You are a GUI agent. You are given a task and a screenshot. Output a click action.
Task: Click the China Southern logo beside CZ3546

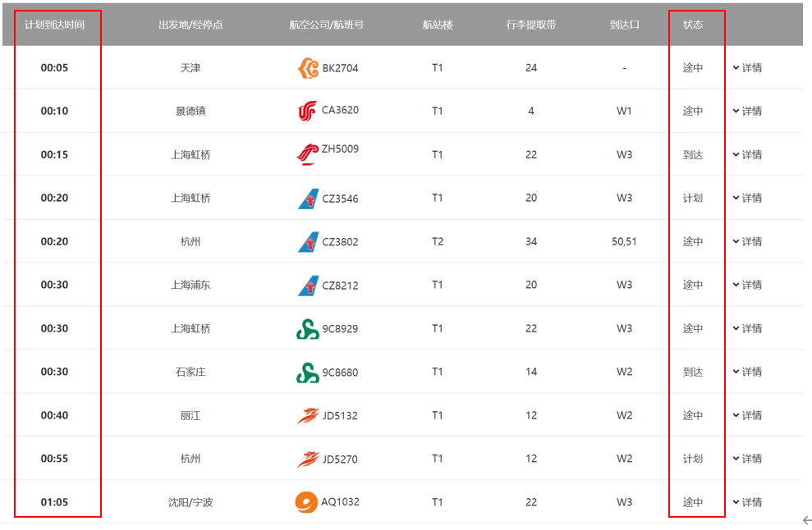(308, 198)
